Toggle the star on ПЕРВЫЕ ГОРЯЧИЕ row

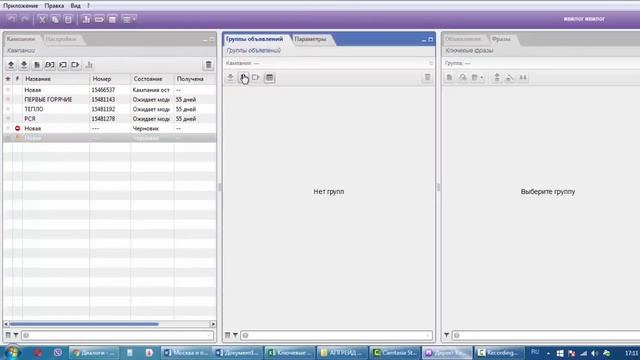click(x=8, y=100)
